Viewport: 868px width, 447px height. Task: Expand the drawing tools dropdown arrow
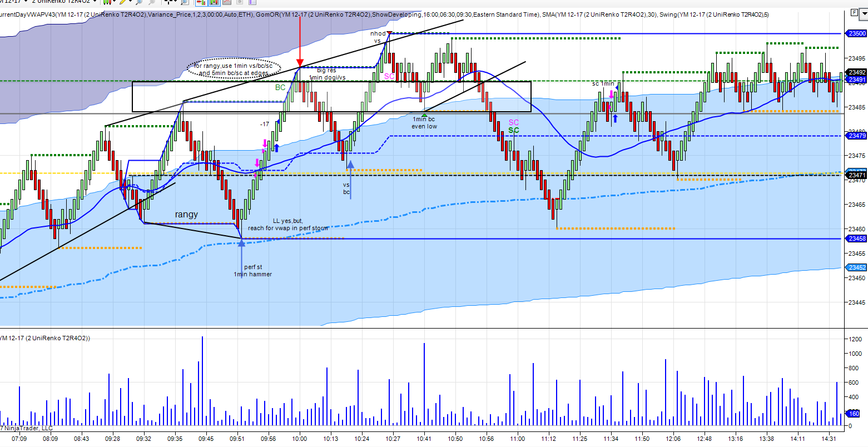point(130,2)
